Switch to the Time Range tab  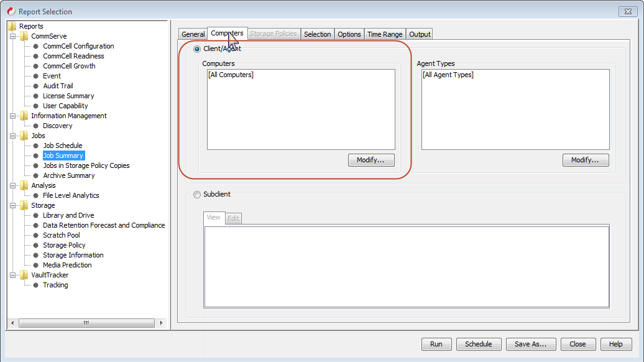coord(385,34)
